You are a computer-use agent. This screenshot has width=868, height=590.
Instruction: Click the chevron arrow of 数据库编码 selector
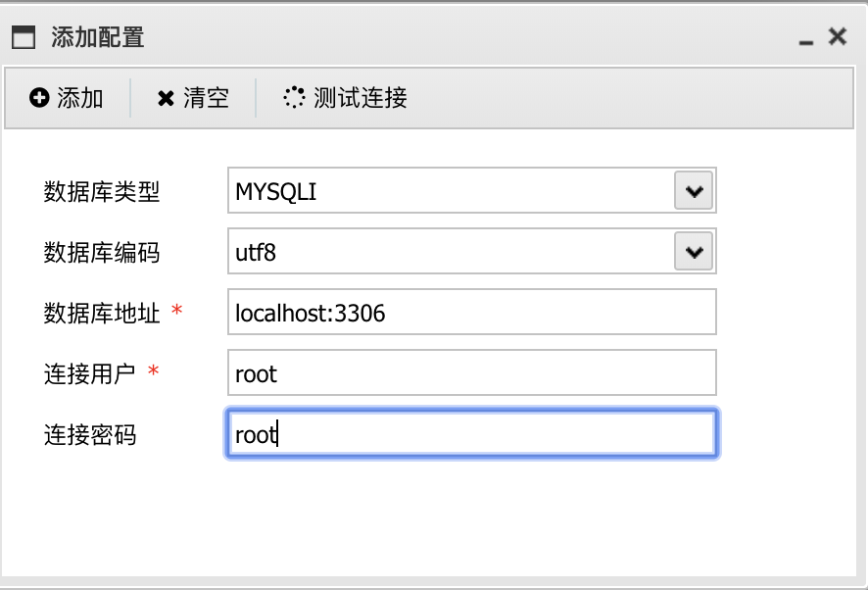[694, 251]
